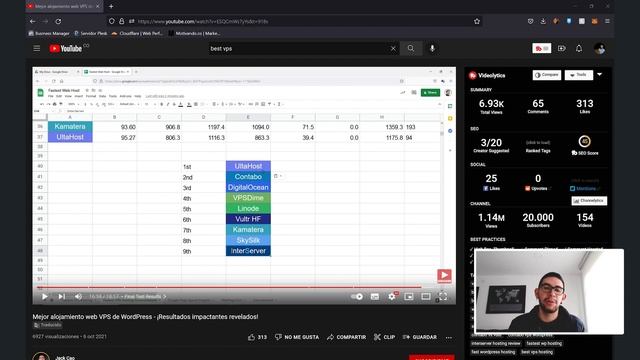Click the 'interserver hosting review' tag
Screen dimensions: 640x360
point(496,343)
